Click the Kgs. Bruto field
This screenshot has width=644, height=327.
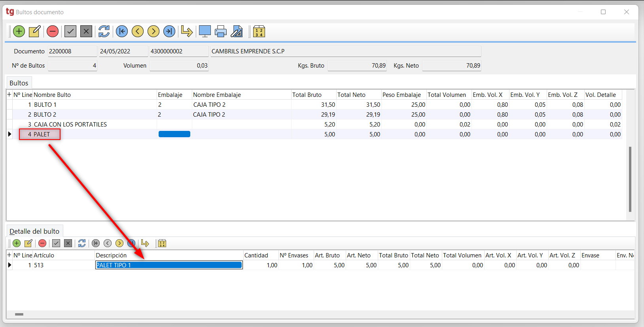tap(357, 66)
